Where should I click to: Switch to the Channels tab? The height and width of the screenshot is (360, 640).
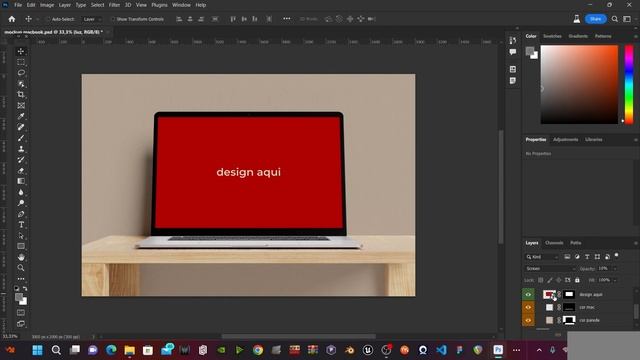pyautogui.click(x=554, y=243)
